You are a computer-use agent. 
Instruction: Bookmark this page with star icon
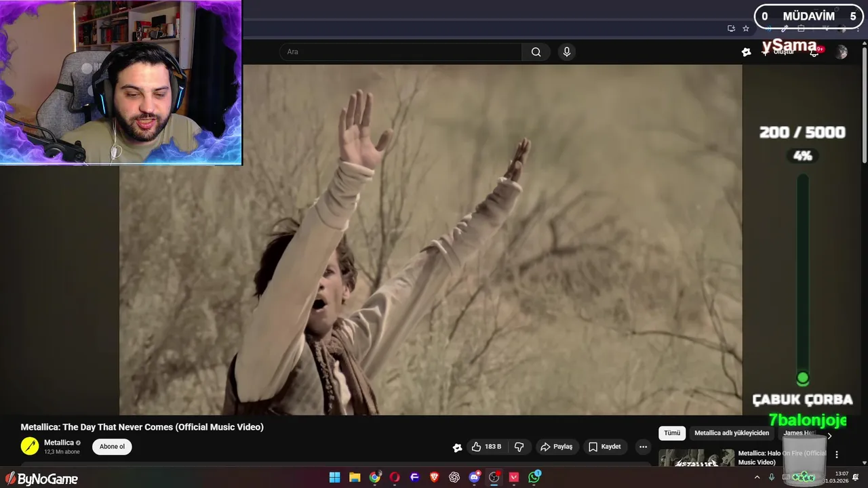click(x=746, y=28)
